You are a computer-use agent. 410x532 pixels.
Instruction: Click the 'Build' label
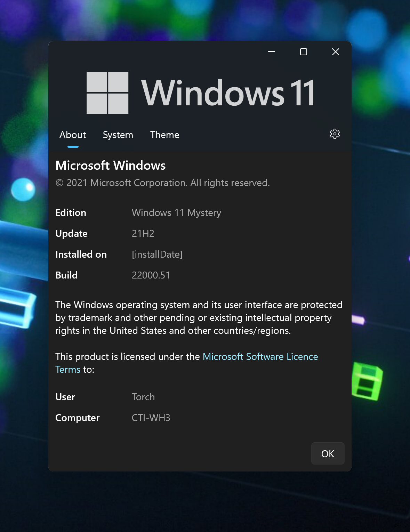coord(66,275)
